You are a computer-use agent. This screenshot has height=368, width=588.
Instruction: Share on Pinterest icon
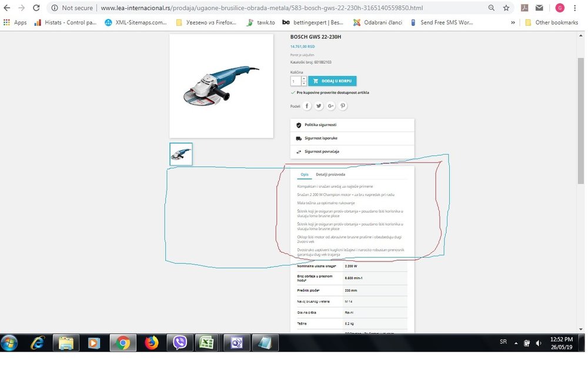[343, 106]
